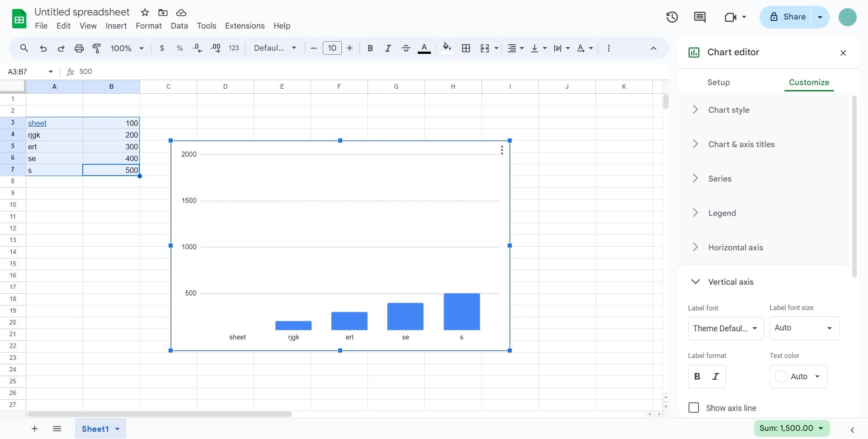The height and width of the screenshot is (439, 868).
Task: Toggle bold for axis label format
Action: click(x=697, y=377)
